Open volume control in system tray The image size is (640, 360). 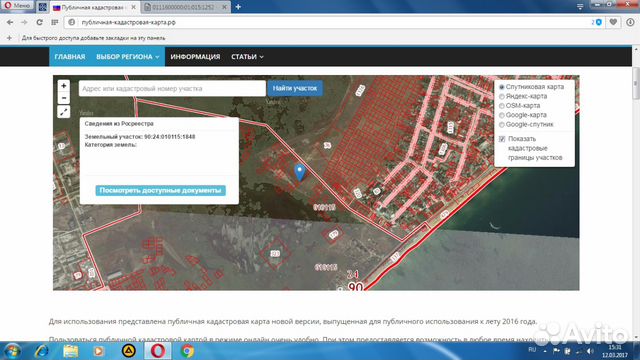[x=590, y=351]
